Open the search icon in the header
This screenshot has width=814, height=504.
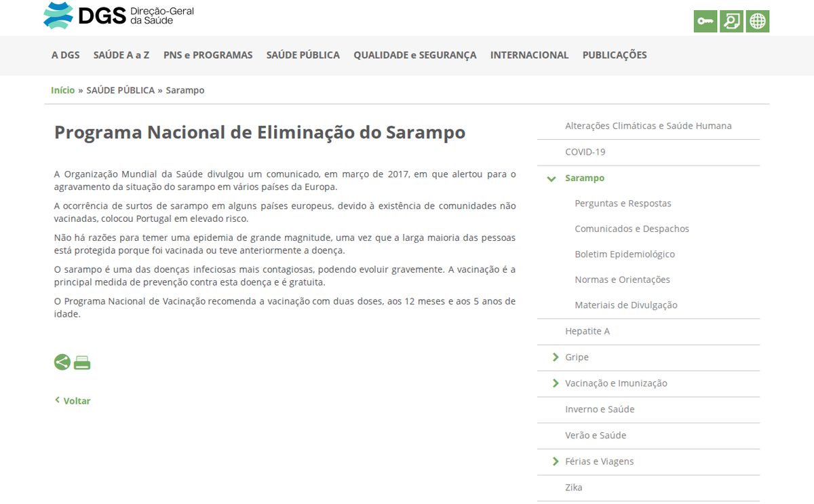[731, 21]
